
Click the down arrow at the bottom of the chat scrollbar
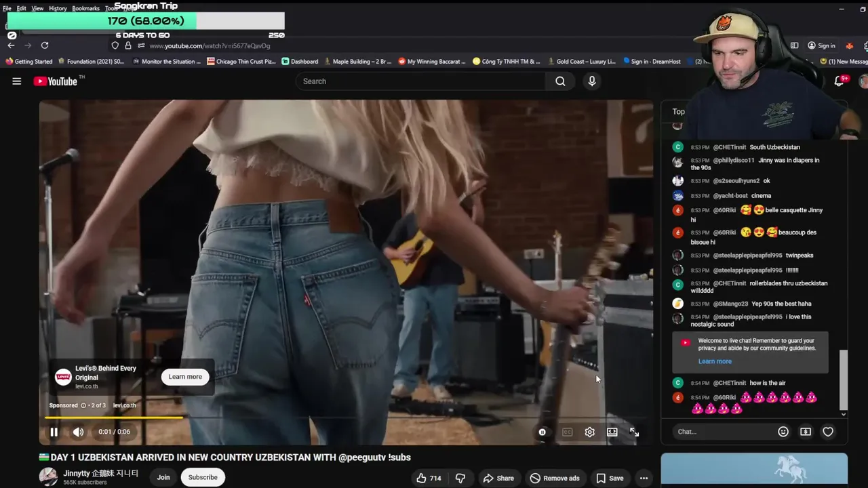click(843, 413)
